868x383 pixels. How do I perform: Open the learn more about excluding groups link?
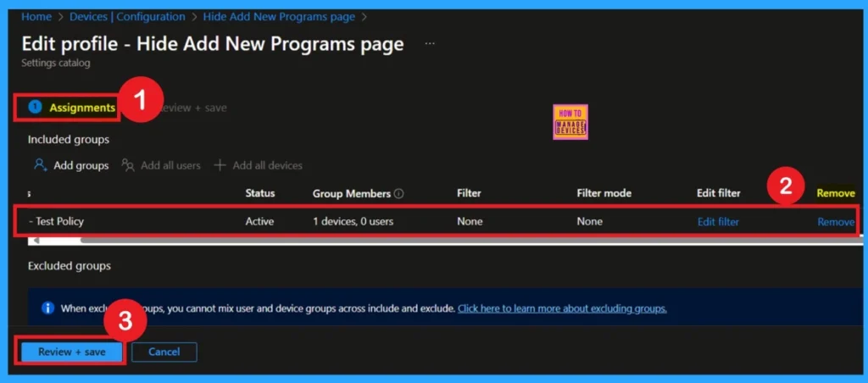pos(562,308)
